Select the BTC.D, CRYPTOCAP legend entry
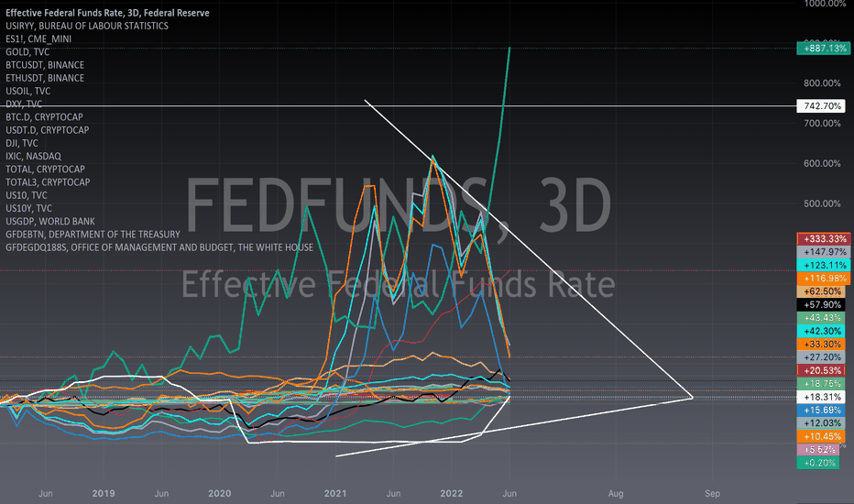 (45, 117)
